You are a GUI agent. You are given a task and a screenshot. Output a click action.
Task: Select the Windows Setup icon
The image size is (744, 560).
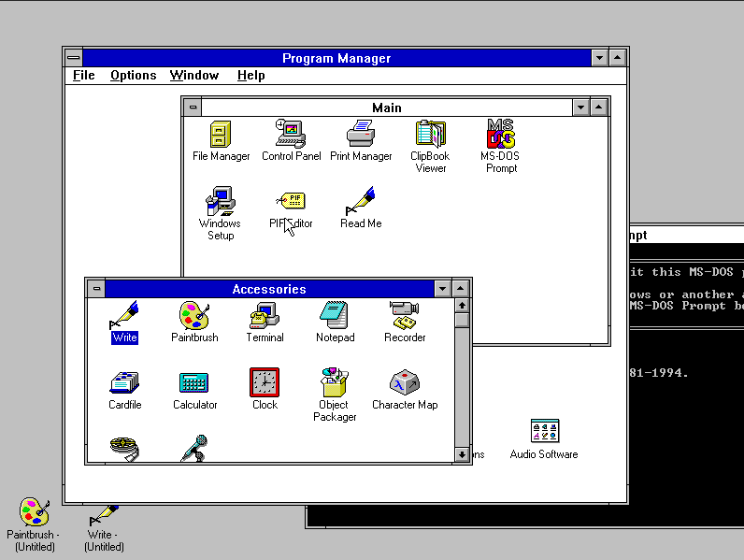(221, 202)
